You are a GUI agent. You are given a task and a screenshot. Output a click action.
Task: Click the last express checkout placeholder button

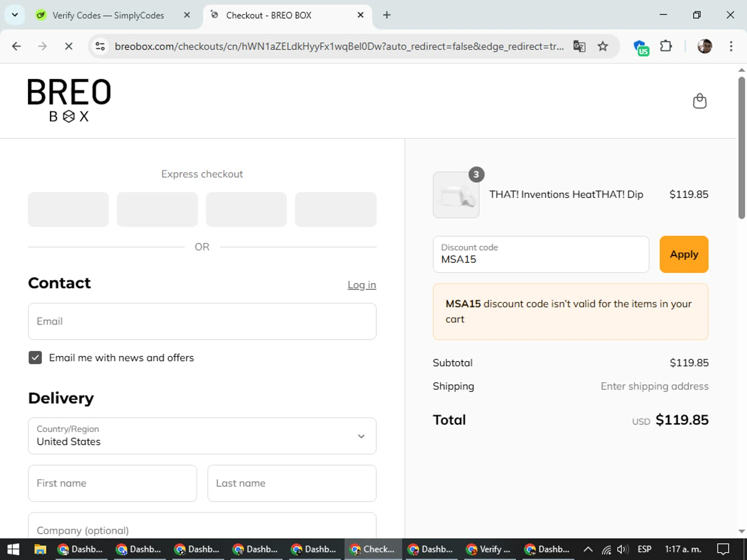336,210
